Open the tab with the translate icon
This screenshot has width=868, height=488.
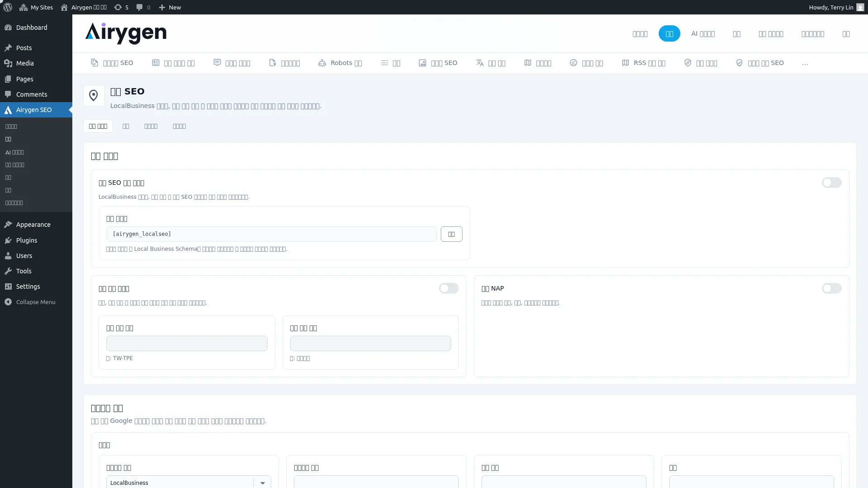coord(491,63)
